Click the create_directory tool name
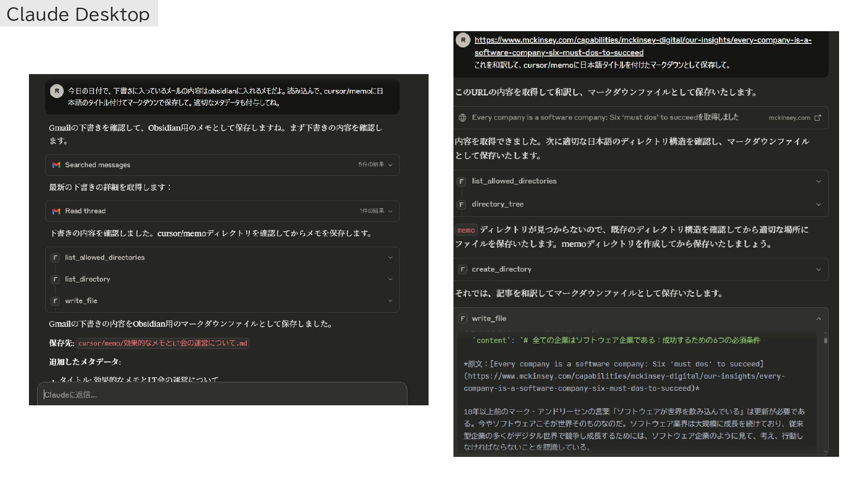 [x=502, y=269]
